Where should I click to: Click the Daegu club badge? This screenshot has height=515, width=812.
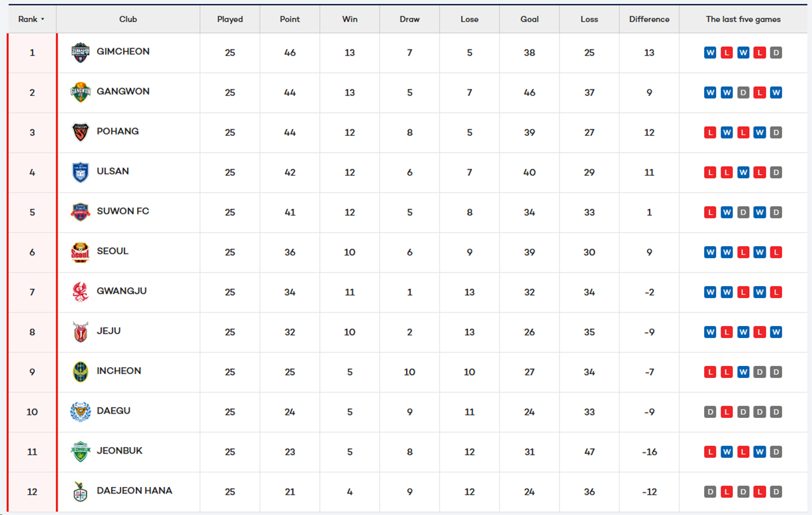point(81,412)
